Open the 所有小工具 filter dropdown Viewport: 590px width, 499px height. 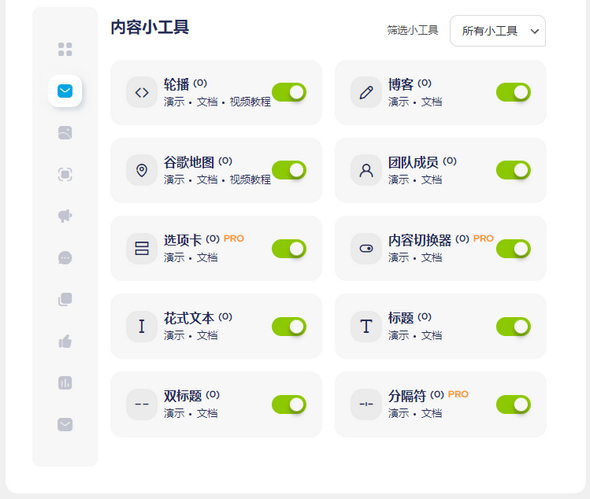(497, 31)
